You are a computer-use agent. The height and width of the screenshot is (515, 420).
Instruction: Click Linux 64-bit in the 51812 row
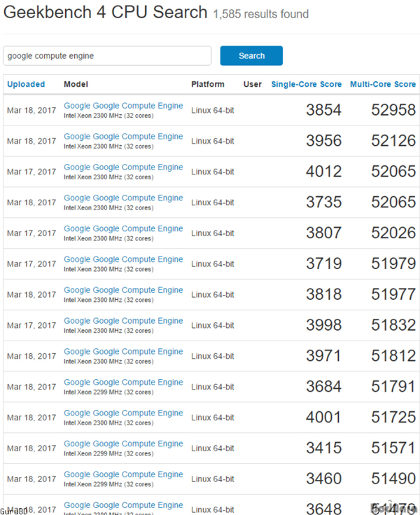pos(213,357)
